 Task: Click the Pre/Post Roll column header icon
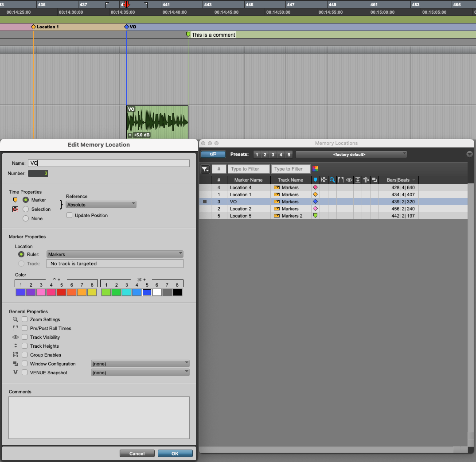pyautogui.click(x=341, y=180)
